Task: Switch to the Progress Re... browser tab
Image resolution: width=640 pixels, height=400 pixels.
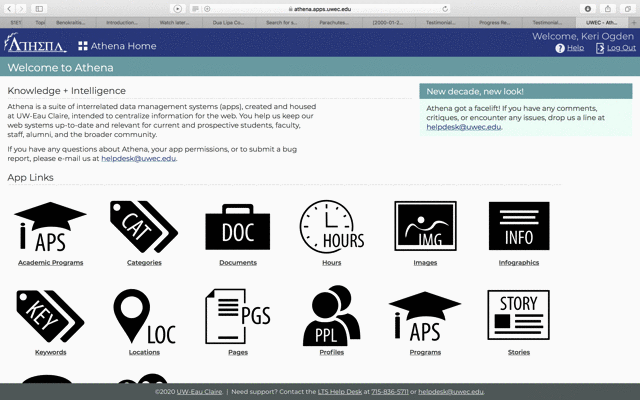Action: (494, 22)
